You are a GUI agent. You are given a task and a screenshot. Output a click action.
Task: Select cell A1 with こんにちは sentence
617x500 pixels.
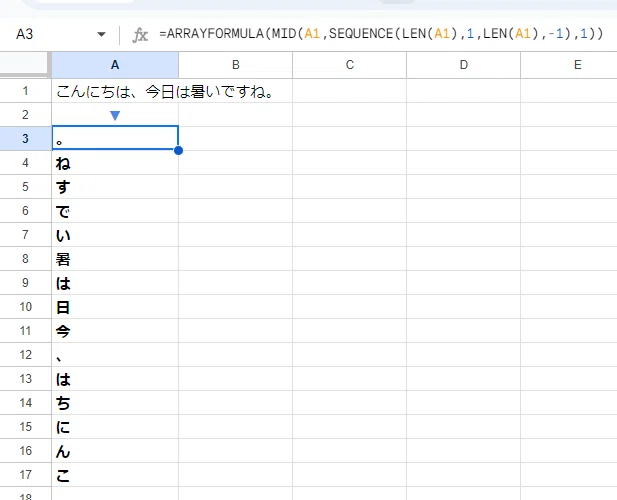click(115, 91)
